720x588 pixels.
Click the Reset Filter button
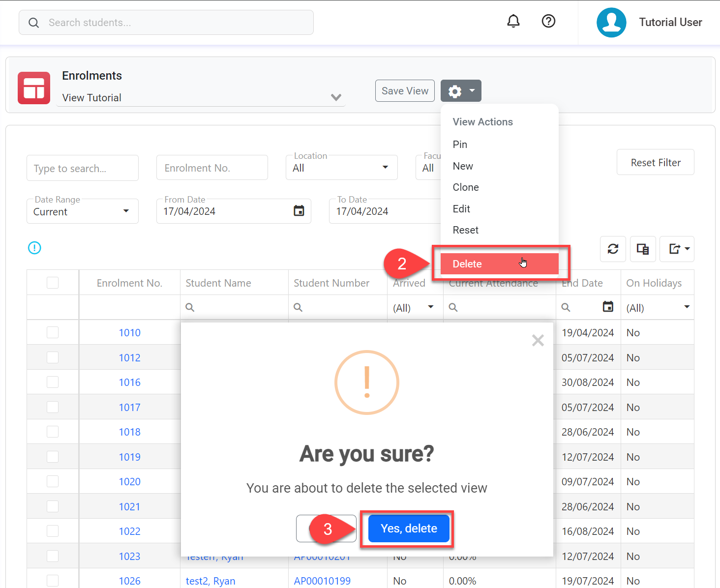tap(656, 162)
